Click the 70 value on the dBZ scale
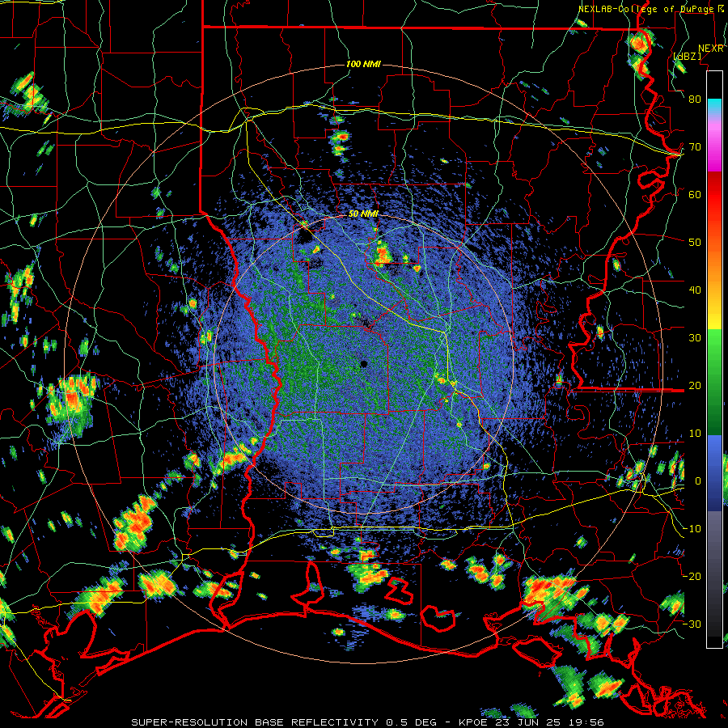 pyautogui.click(x=695, y=146)
